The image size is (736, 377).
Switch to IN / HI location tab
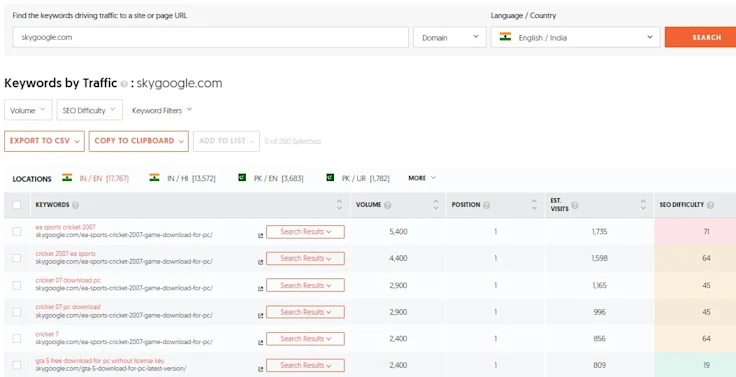tap(191, 178)
